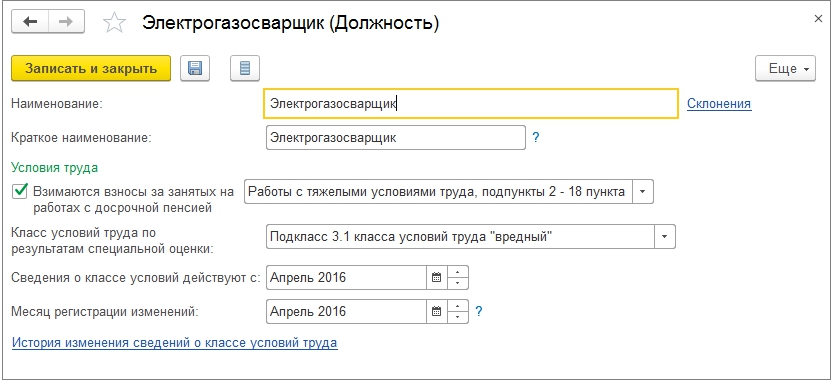Open calendar for Месяц регистрации изменений
Image resolution: width=838 pixels, height=380 pixels.
[437, 311]
